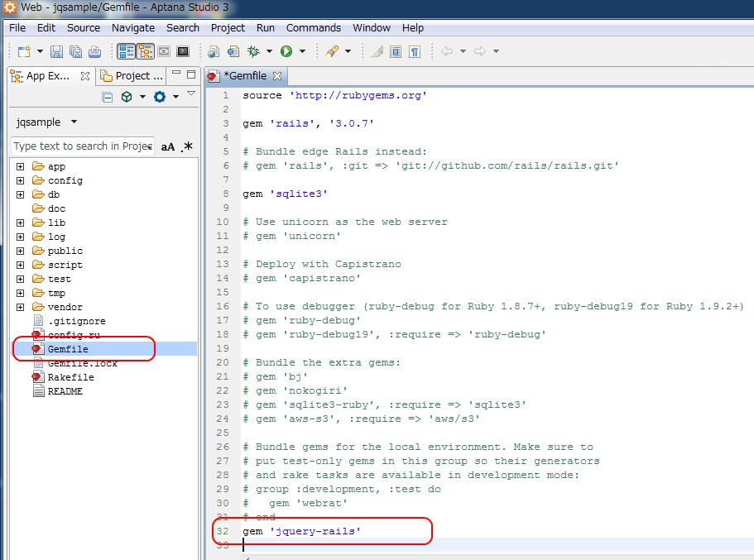Image resolution: width=754 pixels, height=560 pixels.
Task: Click the flashlight Search toolbar icon
Action: [332, 51]
